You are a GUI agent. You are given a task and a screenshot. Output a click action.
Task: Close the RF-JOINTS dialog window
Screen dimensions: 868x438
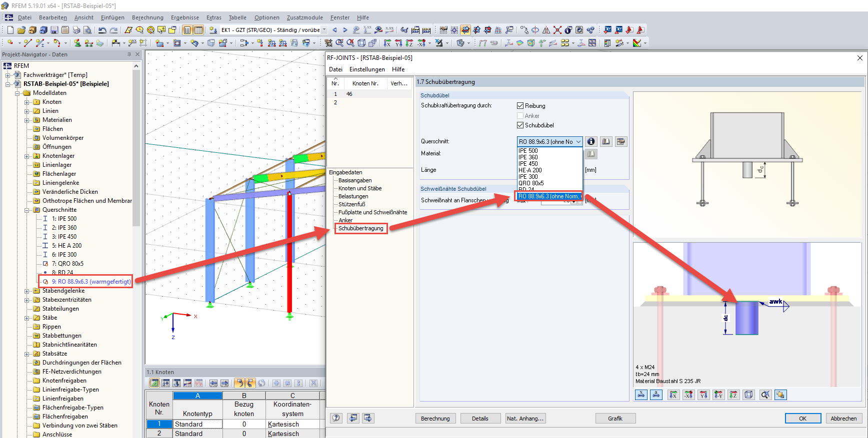[x=860, y=58]
